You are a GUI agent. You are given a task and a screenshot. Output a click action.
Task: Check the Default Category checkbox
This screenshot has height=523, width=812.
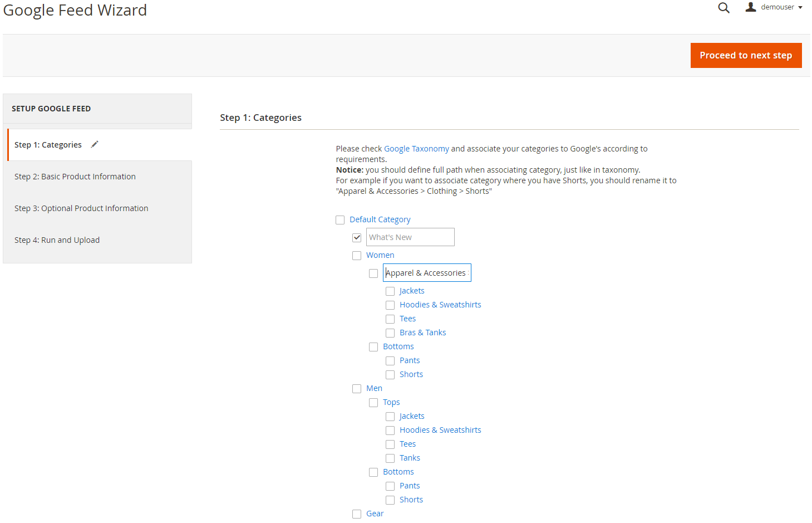coord(340,220)
